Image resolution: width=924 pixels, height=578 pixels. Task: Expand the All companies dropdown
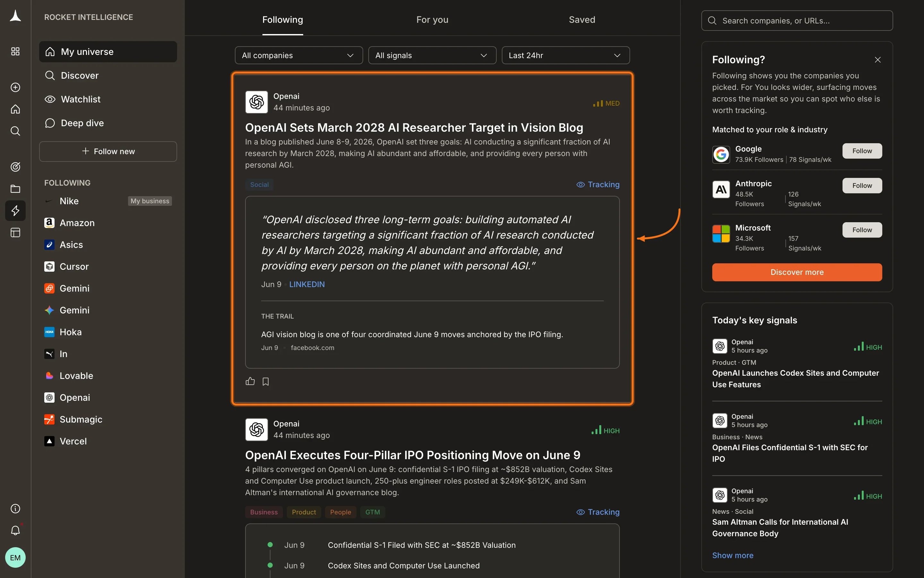point(299,56)
